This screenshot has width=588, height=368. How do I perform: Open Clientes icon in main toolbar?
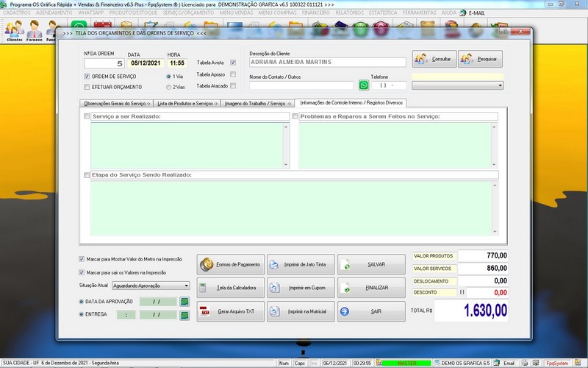pyautogui.click(x=14, y=30)
